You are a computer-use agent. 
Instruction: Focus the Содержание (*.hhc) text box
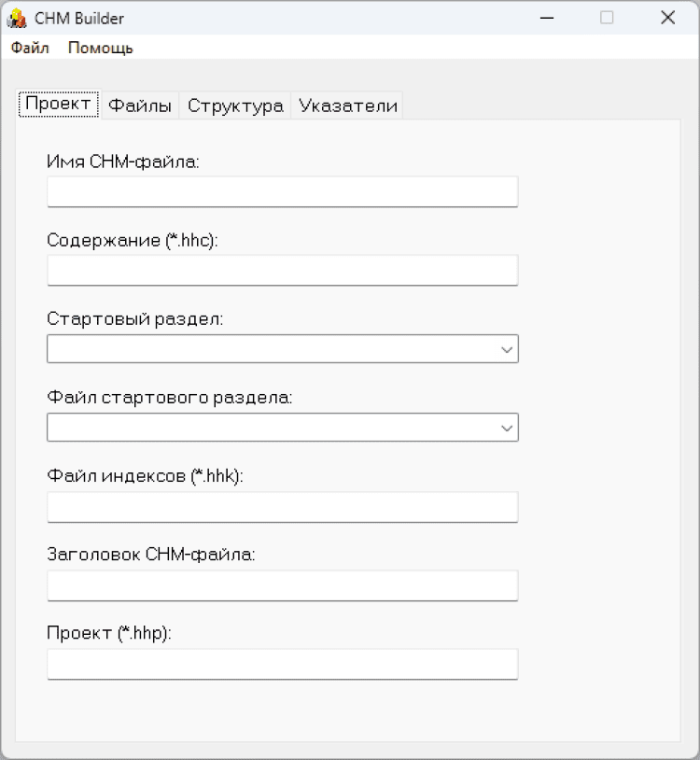pyautogui.click(x=282, y=270)
